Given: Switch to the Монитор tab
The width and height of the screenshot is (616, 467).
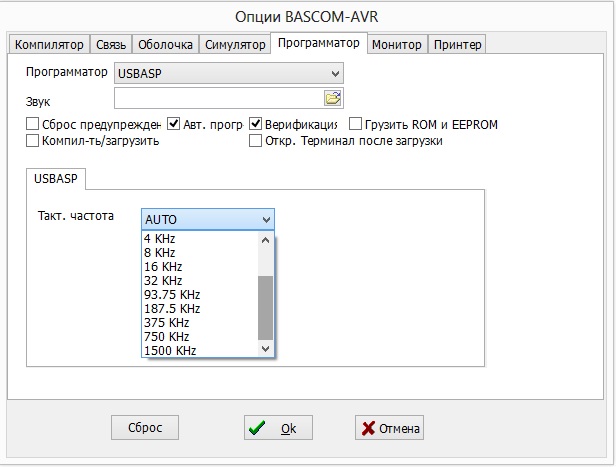Looking at the screenshot, I should click(x=397, y=44).
